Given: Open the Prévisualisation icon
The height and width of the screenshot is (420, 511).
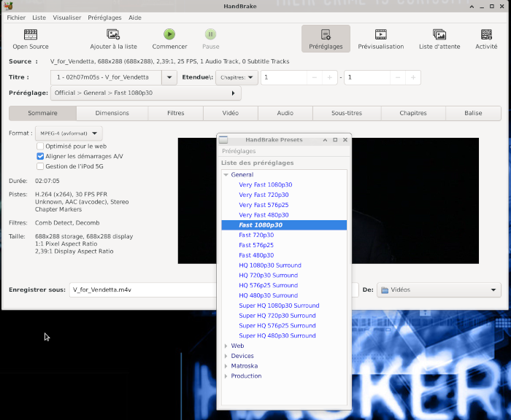Looking at the screenshot, I should coord(380,34).
